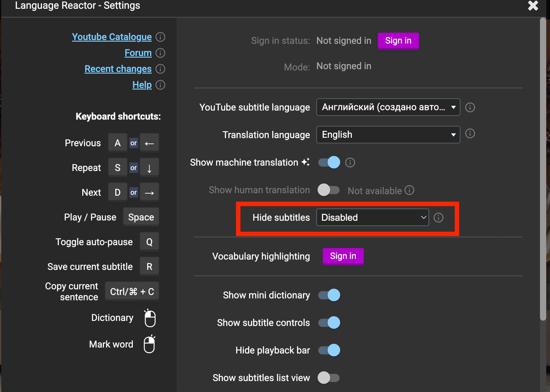This screenshot has height=392, width=550.
Task: Disable Show mini dictionary switch
Action: tap(329, 295)
